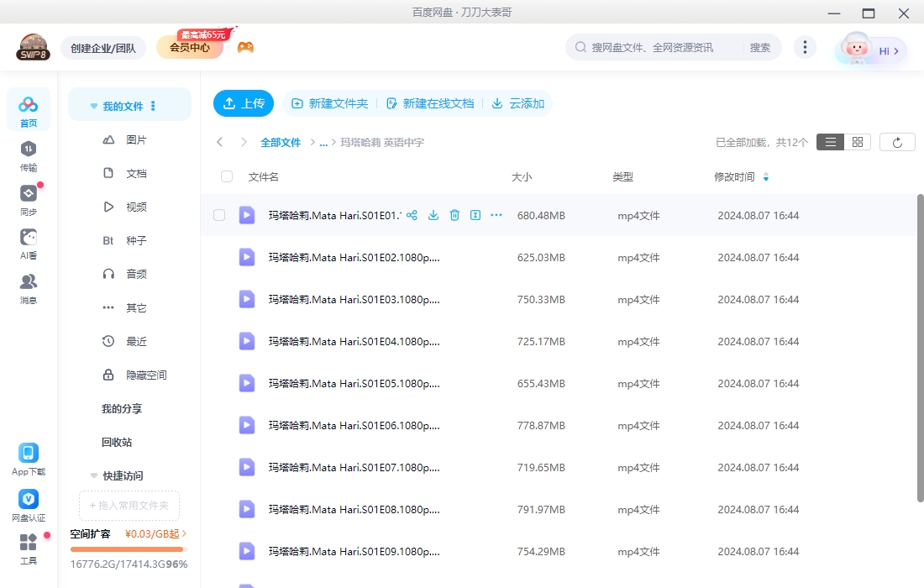Share Mata Hari S01E01 using its share icon
This screenshot has width=924, height=588.
pos(412,215)
